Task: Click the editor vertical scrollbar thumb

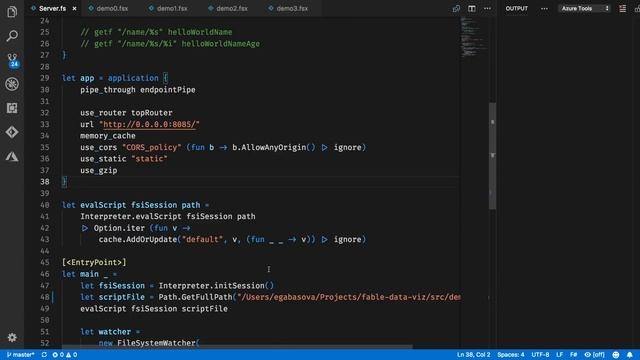Action: pos(492,156)
